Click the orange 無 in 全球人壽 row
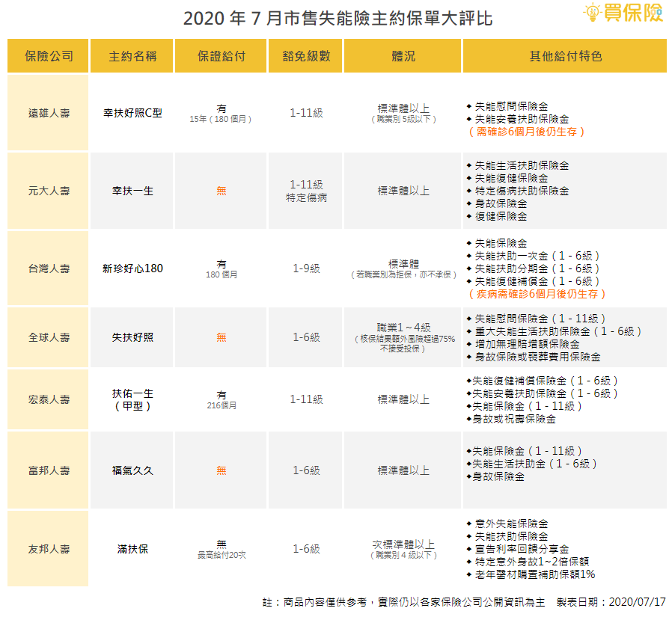Viewport: 672px width, 617px height. 222,337
